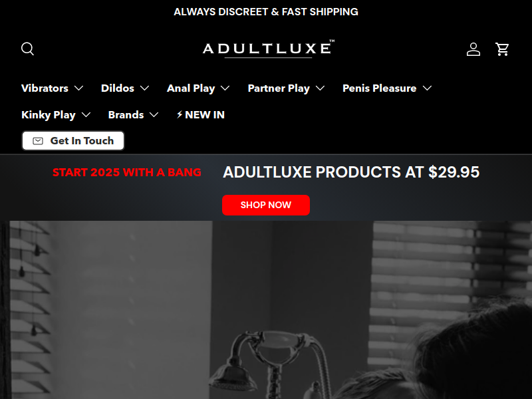Expand the Vibrators menu chevron
The width and height of the screenshot is (532, 399).
click(79, 88)
